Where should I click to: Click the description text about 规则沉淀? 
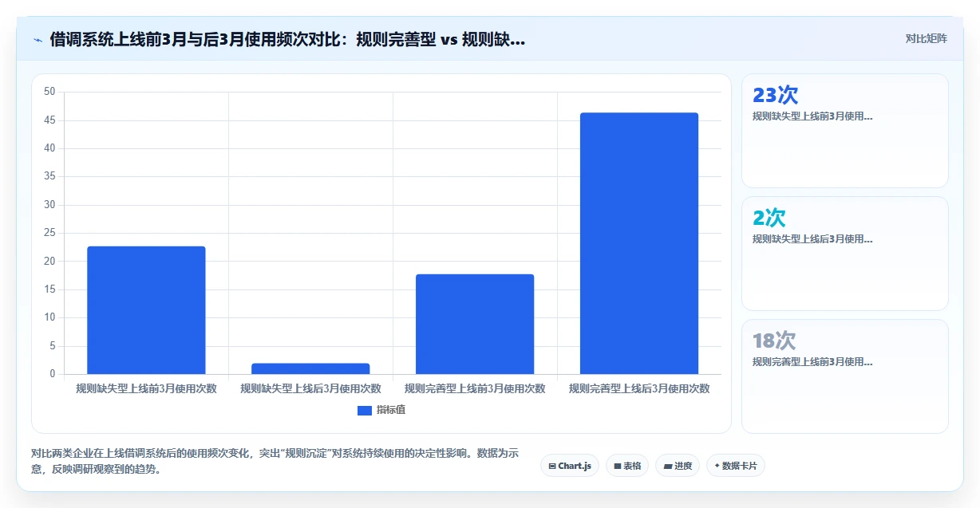[275, 461]
